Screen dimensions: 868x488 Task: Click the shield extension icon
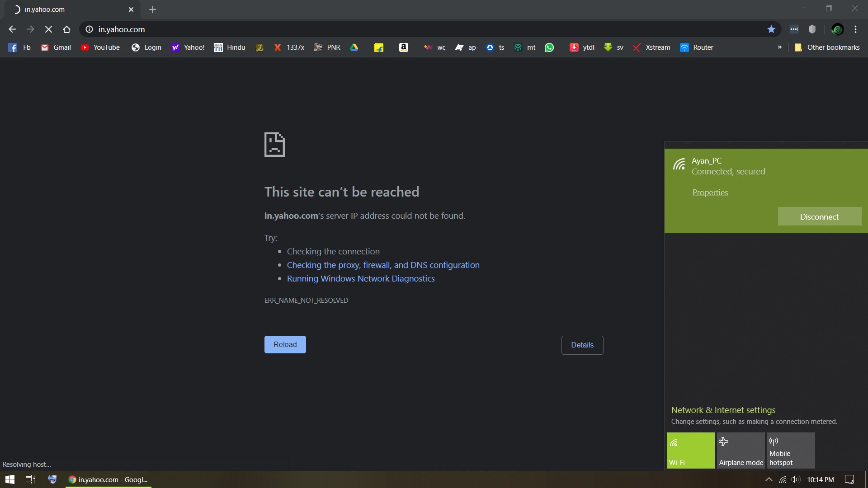(812, 29)
